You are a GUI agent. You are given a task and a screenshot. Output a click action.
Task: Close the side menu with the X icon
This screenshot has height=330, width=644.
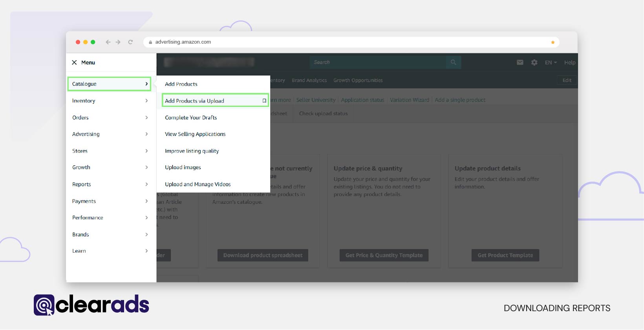[x=74, y=62]
